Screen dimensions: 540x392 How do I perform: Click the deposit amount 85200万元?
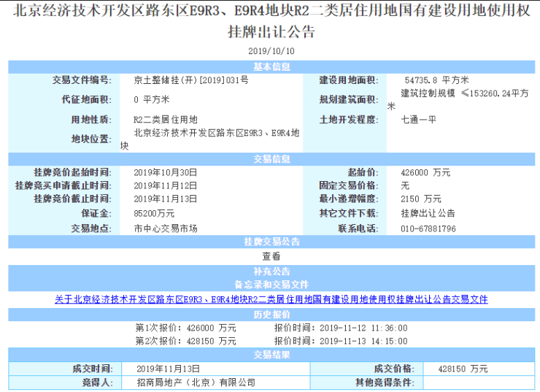154,213
